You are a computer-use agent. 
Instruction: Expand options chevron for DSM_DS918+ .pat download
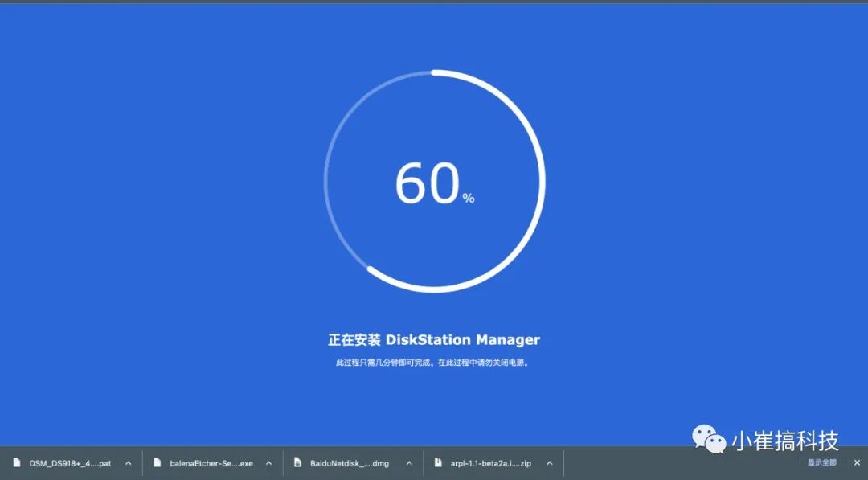[129, 463]
